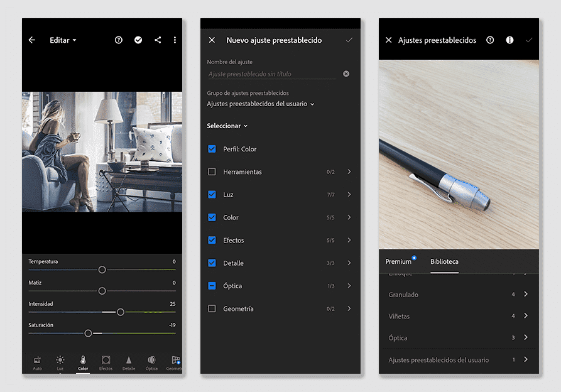Viewport: 561px width, 392px height.
Task: Click the Intensidad slider handle
Action: (x=121, y=312)
